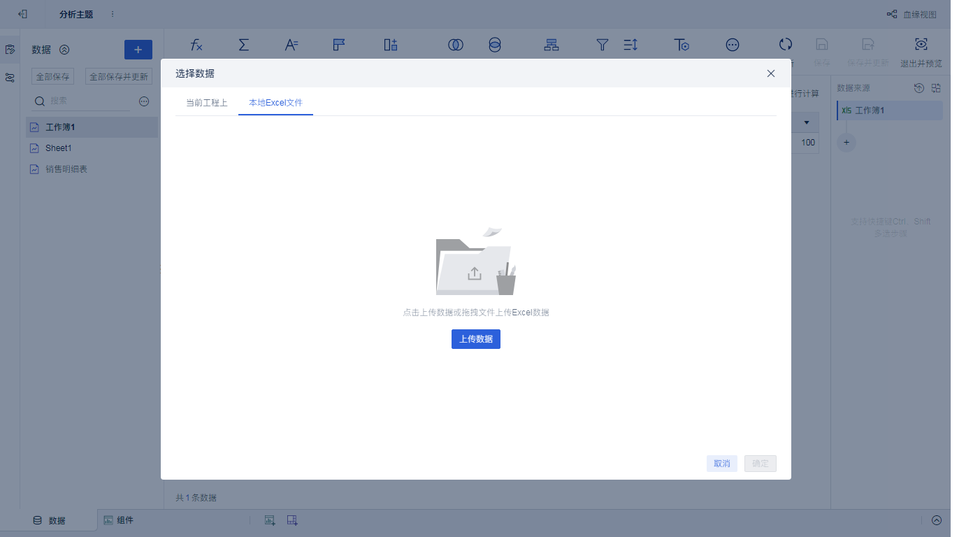
Task: Click the back arrow icon at top left
Action: coord(22,14)
